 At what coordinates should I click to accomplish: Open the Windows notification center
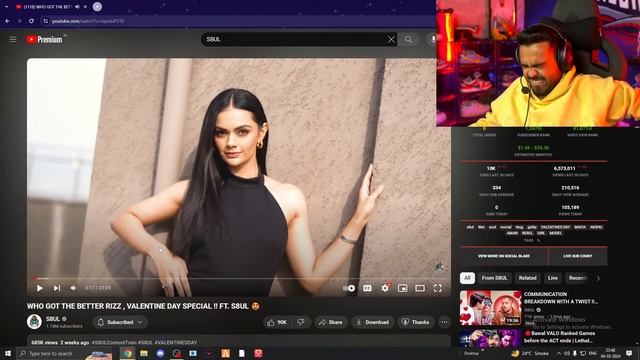(629, 353)
